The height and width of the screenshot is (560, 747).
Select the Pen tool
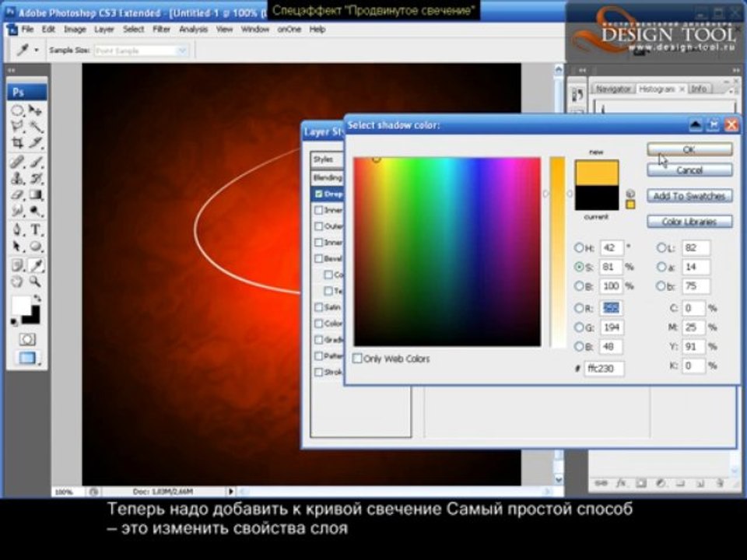pos(18,230)
